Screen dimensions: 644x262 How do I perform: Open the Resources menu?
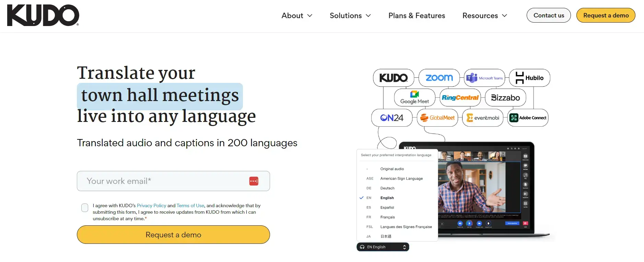485,15
